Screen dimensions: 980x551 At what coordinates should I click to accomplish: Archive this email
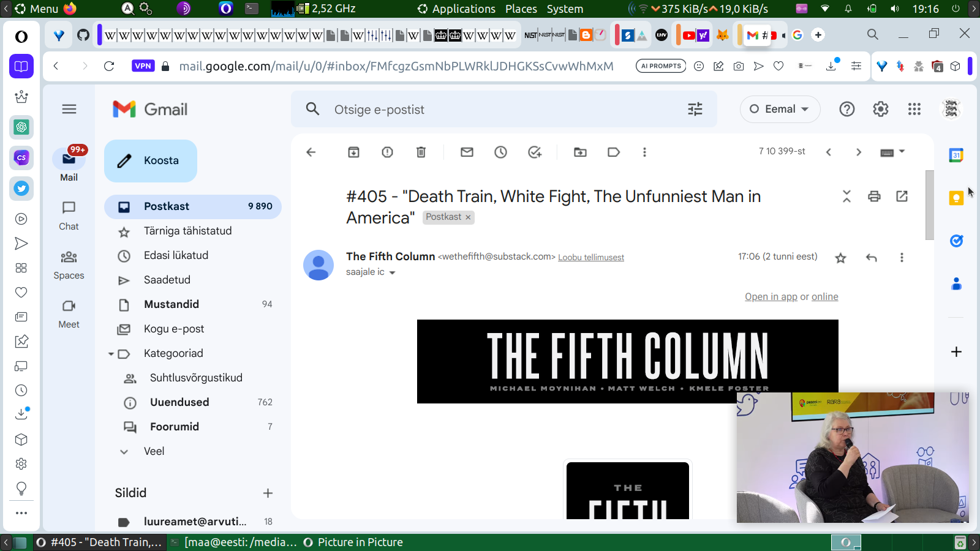354,152
